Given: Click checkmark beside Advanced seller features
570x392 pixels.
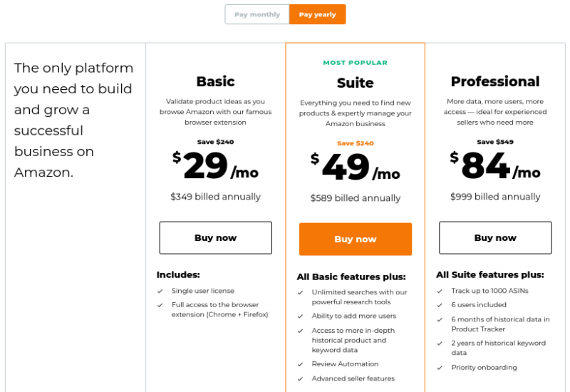Looking at the screenshot, I should tap(300, 379).
